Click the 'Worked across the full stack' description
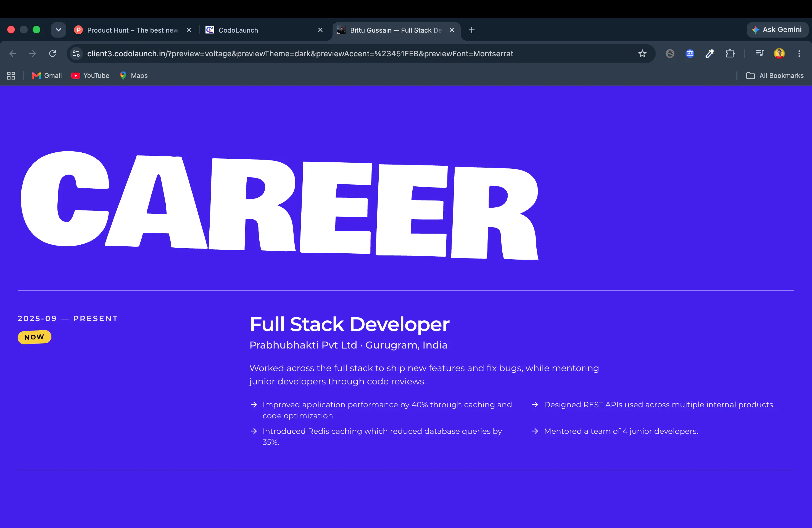Screen dimensions: 812x528 424,374
